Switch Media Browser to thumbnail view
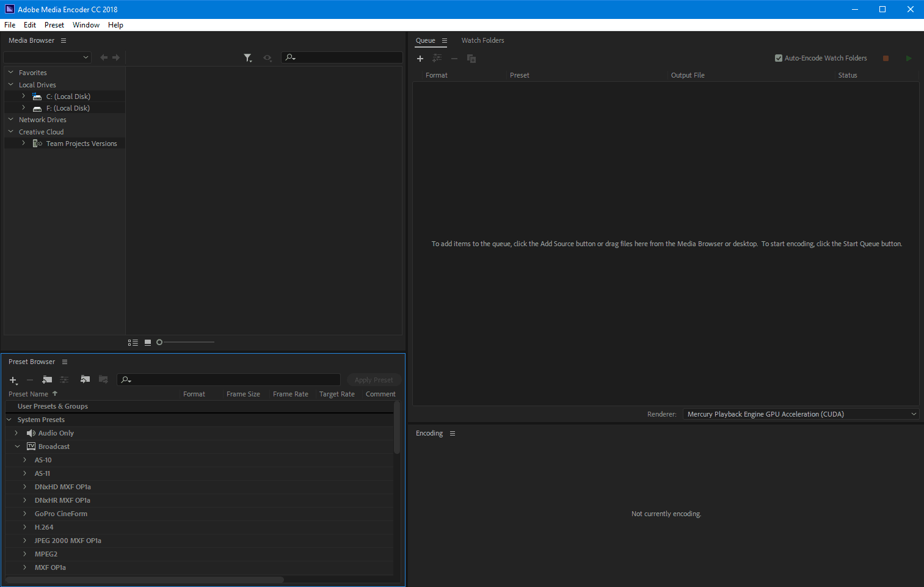Screen dimensions: 924x587 coord(148,343)
